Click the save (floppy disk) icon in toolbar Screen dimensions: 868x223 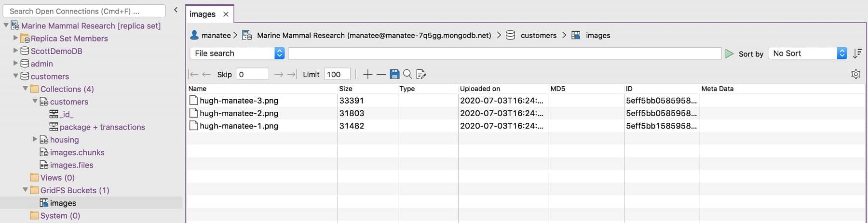tap(394, 74)
